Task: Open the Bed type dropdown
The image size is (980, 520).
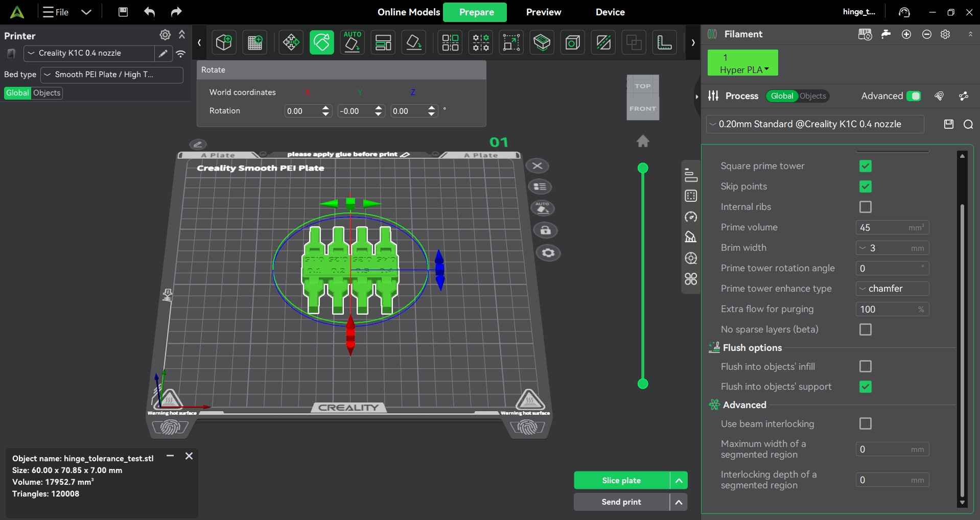Action: click(x=111, y=75)
